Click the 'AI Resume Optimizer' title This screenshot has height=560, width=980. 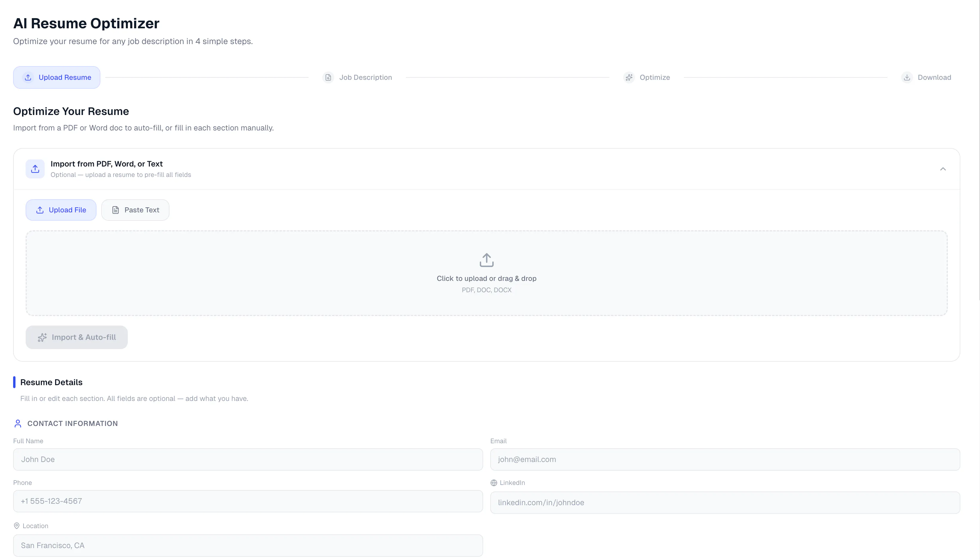pos(86,23)
